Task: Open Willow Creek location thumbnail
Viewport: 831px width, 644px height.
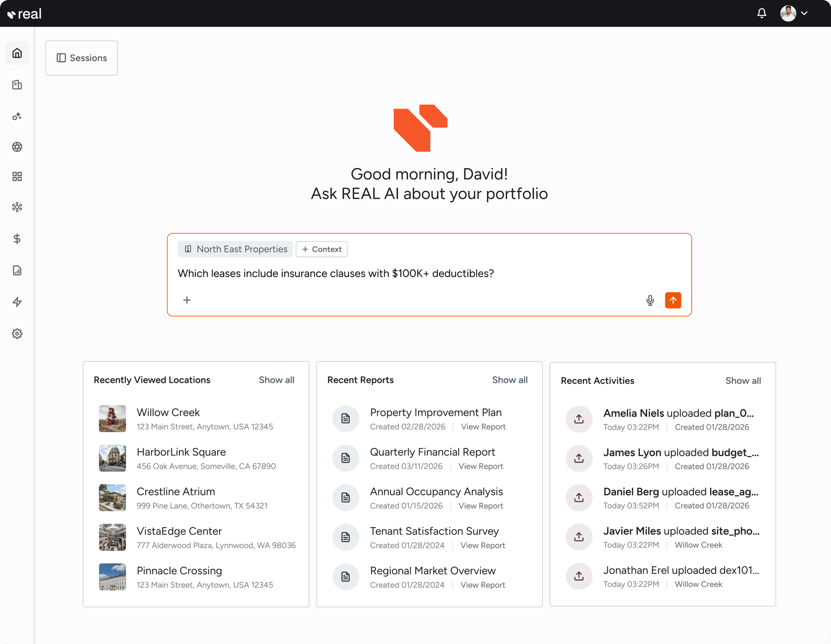Action: click(113, 419)
